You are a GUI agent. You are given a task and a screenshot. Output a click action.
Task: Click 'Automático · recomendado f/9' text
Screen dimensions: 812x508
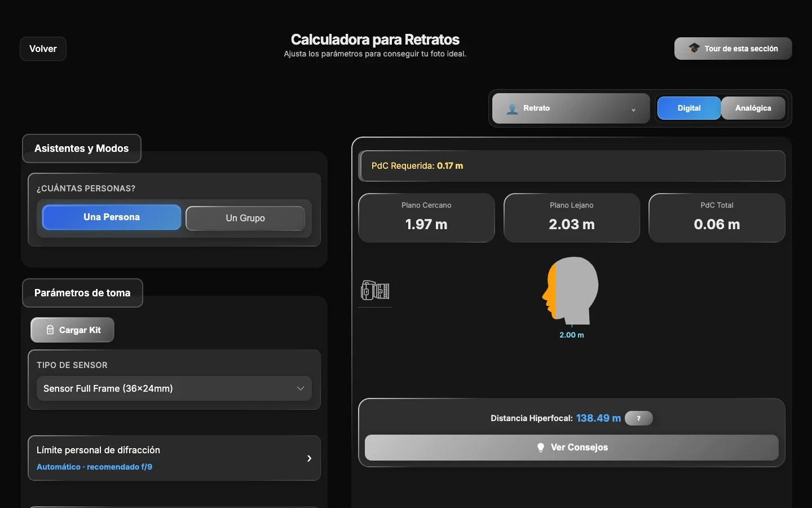click(x=94, y=467)
